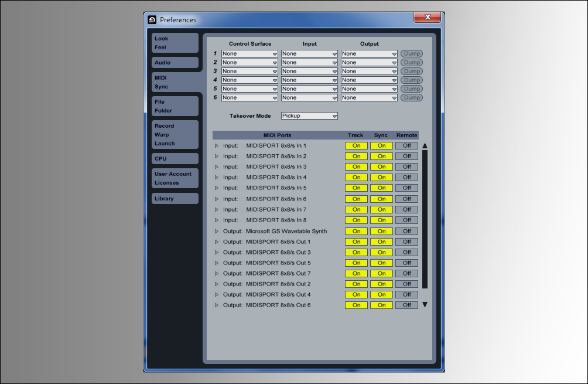Toggle Track for MIDISPORT 8x8/s In 1
Image resolution: width=588 pixels, height=384 pixels.
click(356, 145)
